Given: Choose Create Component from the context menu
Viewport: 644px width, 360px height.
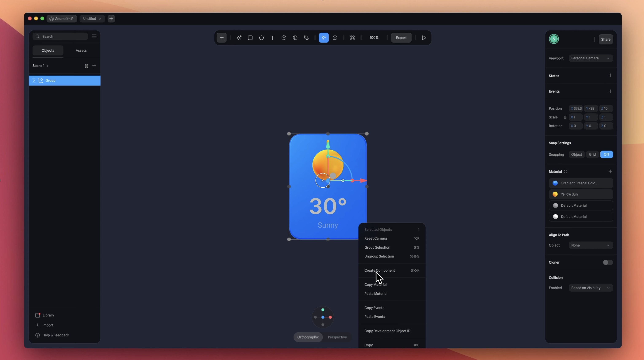Looking at the screenshot, I should (380, 270).
